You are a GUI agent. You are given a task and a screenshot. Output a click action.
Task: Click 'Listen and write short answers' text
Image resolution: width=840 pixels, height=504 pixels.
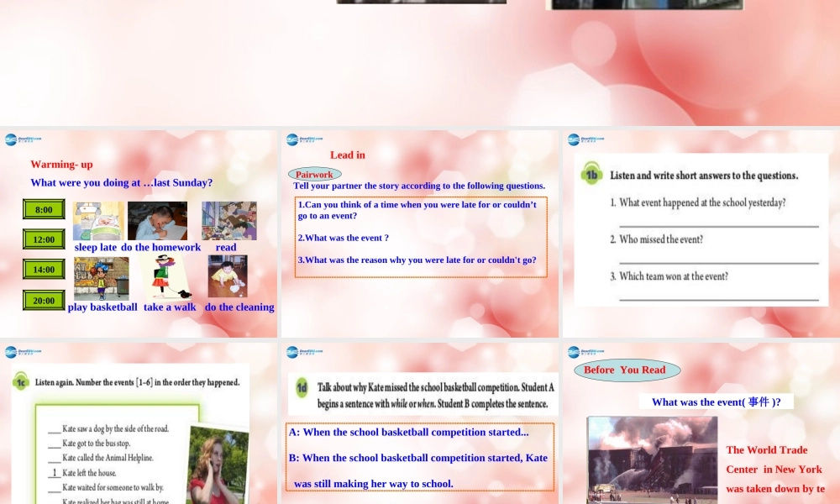[x=704, y=176]
